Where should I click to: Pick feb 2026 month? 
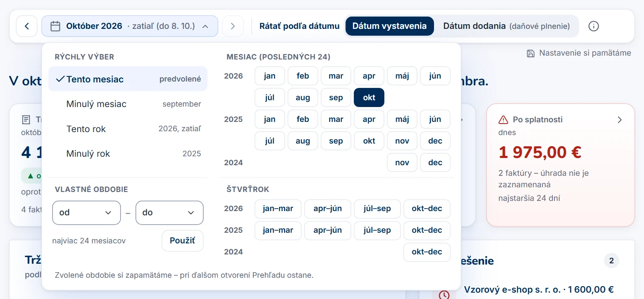point(303,76)
